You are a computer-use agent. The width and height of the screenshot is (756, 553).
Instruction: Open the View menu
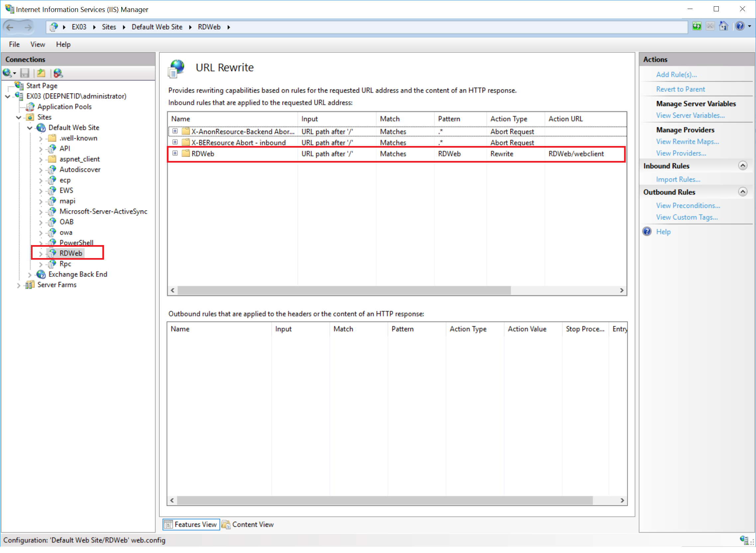[38, 45]
